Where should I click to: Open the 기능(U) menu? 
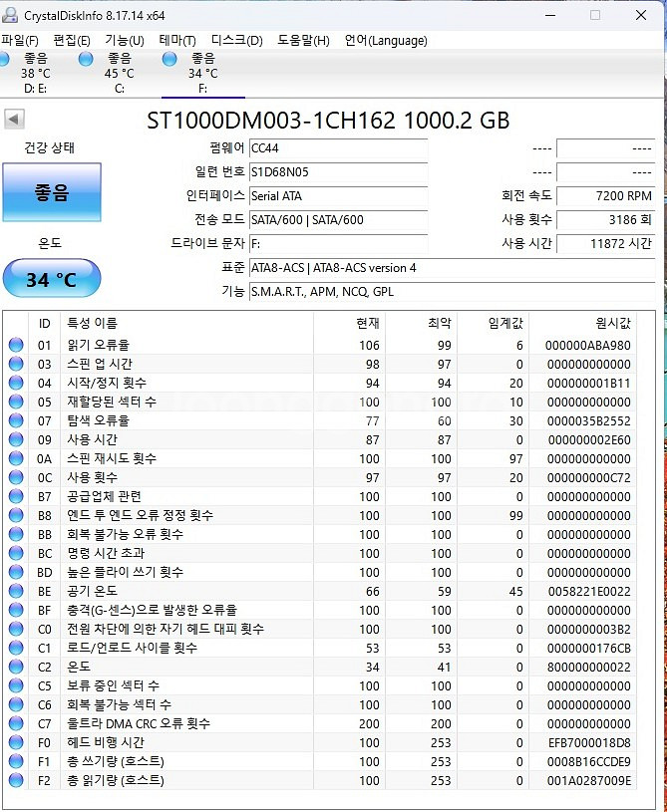coord(125,41)
